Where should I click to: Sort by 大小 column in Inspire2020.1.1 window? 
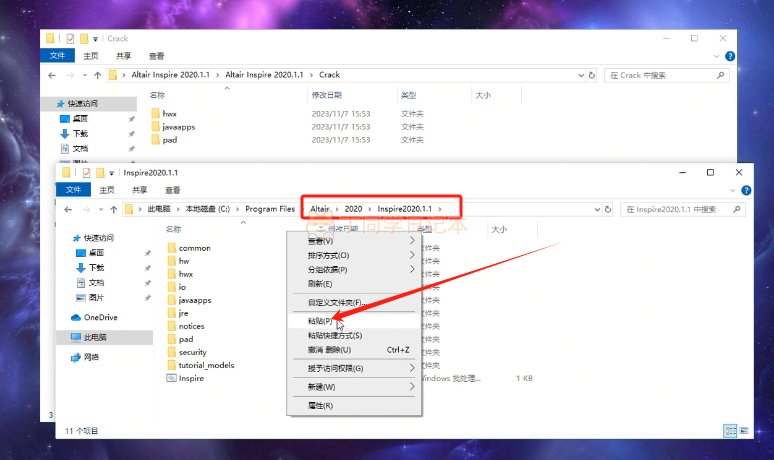click(x=499, y=229)
